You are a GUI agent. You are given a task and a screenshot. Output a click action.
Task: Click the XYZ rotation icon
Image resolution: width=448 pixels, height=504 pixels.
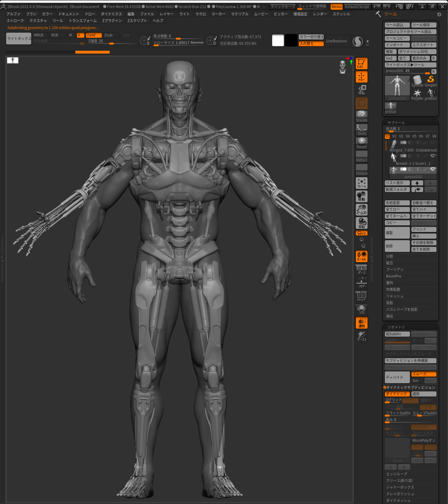[x=361, y=233]
